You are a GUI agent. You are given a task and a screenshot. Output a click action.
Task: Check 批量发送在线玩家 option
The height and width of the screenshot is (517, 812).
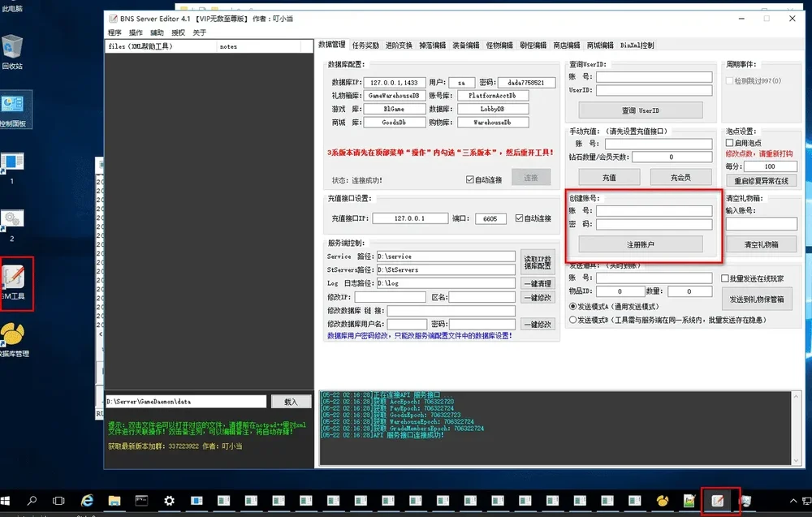pos(725,278)
